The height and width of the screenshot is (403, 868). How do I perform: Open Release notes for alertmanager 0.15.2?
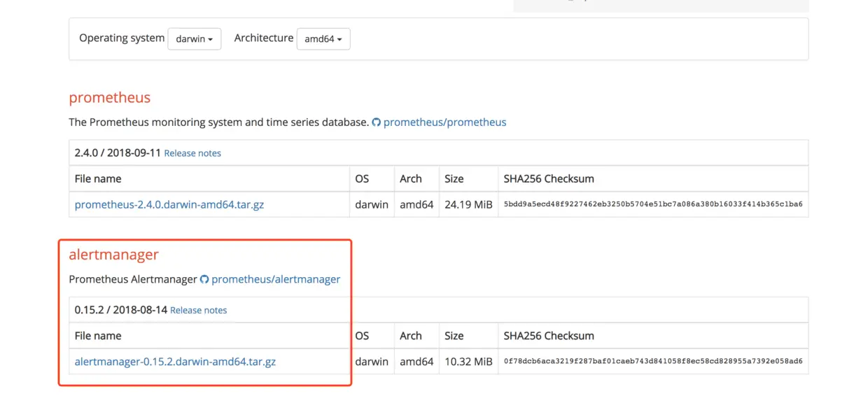(x=199, y=310)
